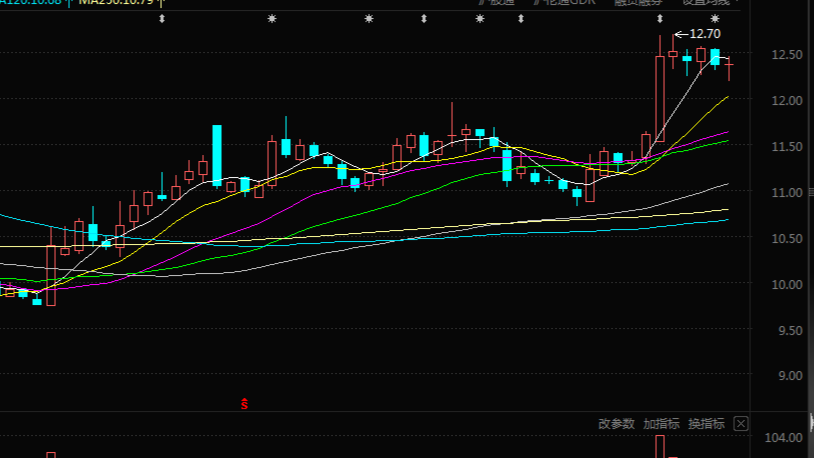Image resolution: width=814 pixels, height=458 pixels.
Task: Click the 9.50 price axis label
Action: point(791,331)
